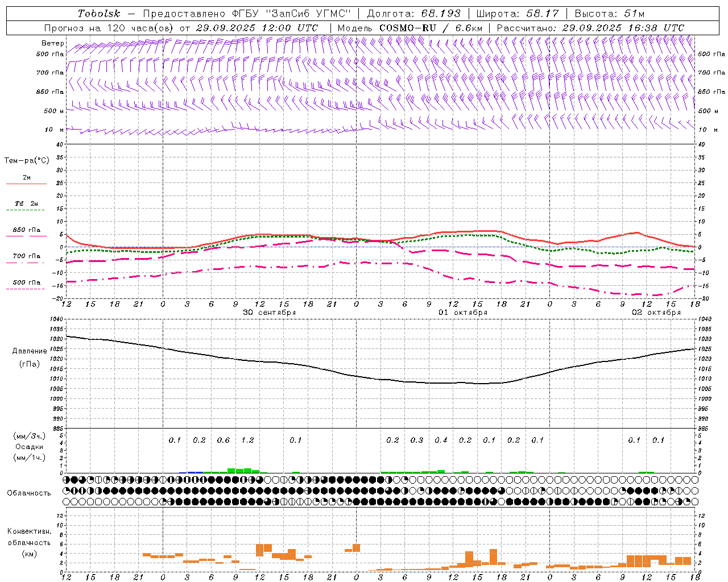728x582 pixels.
Task: Select the 'Прогноз на 120 часа(ов)' forecast header
Action: [109, 28]
